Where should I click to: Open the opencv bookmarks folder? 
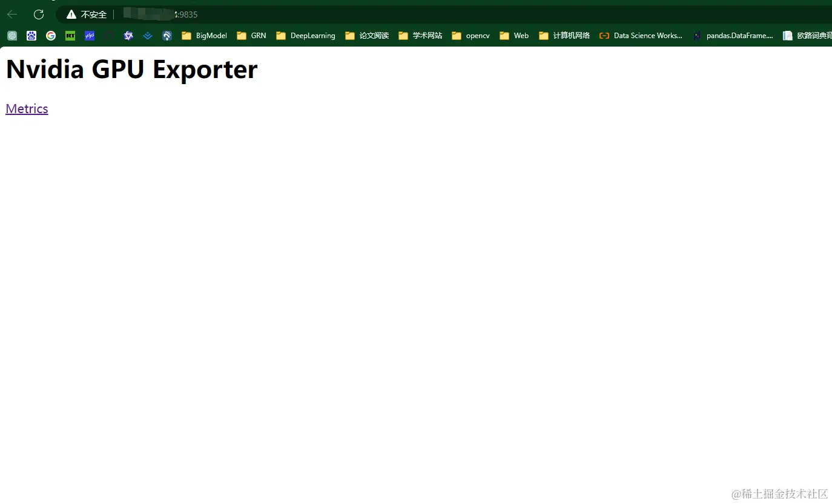pyautogui.click(x=470, y=36)
